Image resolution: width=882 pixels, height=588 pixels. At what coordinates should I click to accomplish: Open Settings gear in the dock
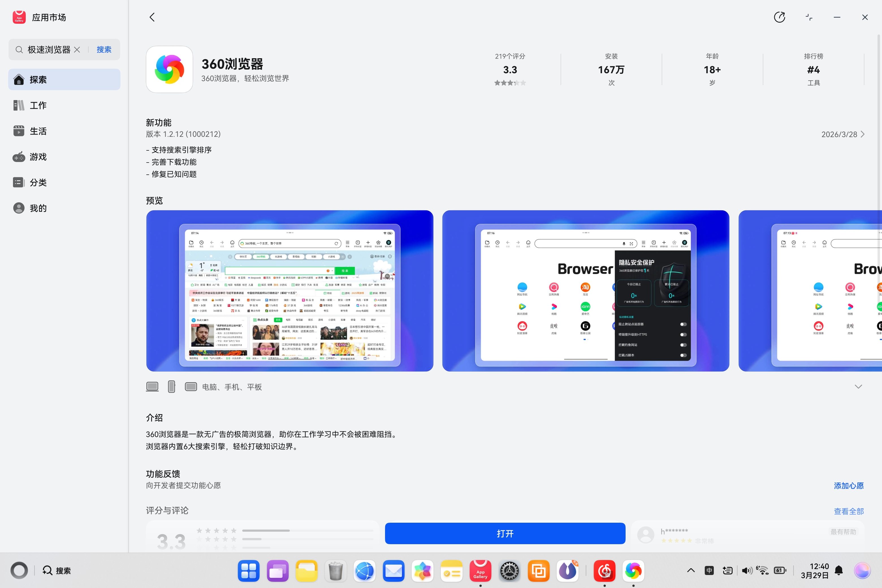509,571
